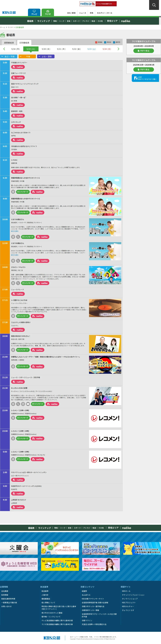Open the globe icon for レコメン！(24時〜25時)

point(13,459)
